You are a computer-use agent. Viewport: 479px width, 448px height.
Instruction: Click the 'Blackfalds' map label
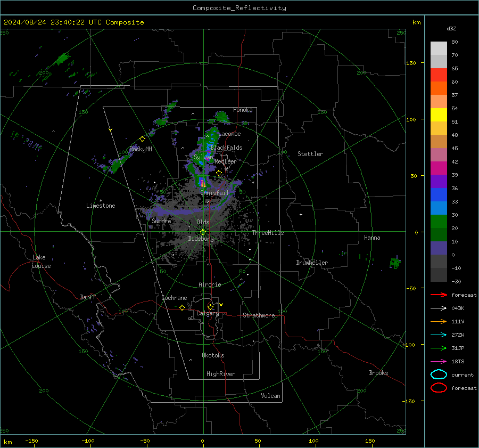tap(226, 148)
